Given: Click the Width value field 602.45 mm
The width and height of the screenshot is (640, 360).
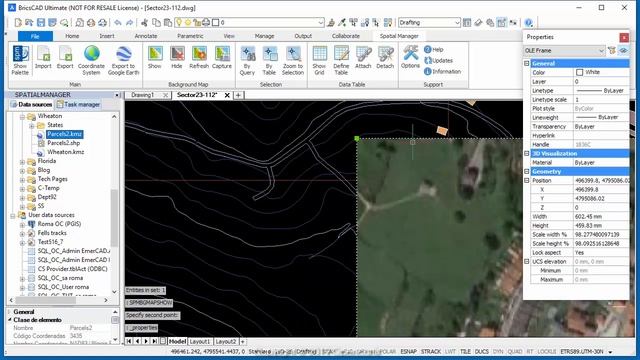Looking at the screenshot, I should tap(601, 216).
